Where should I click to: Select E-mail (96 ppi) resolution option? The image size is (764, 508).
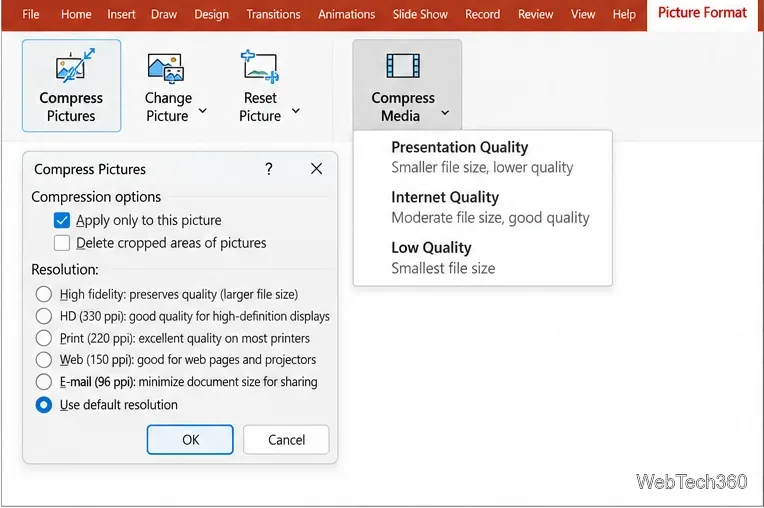(43, 382)
